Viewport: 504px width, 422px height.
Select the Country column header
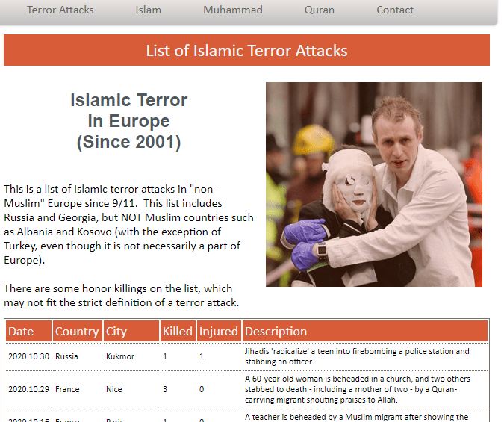coord(77,332)
